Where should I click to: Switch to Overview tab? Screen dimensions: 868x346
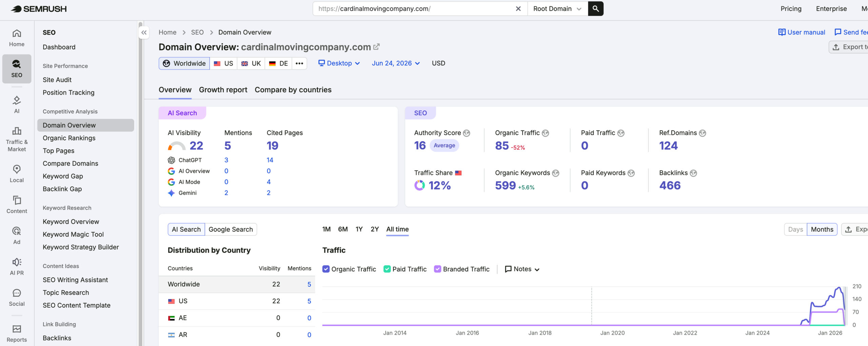[175, 90]
